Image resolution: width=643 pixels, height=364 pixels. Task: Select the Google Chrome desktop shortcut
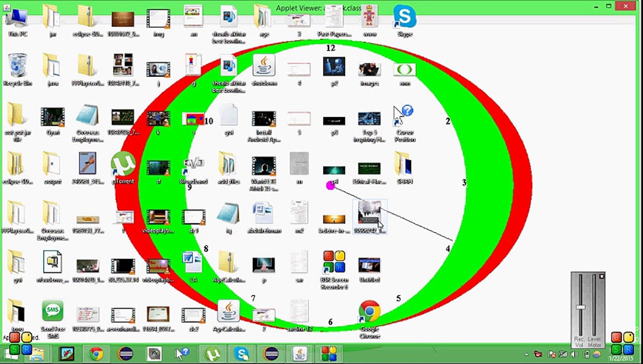pos(370,319)
